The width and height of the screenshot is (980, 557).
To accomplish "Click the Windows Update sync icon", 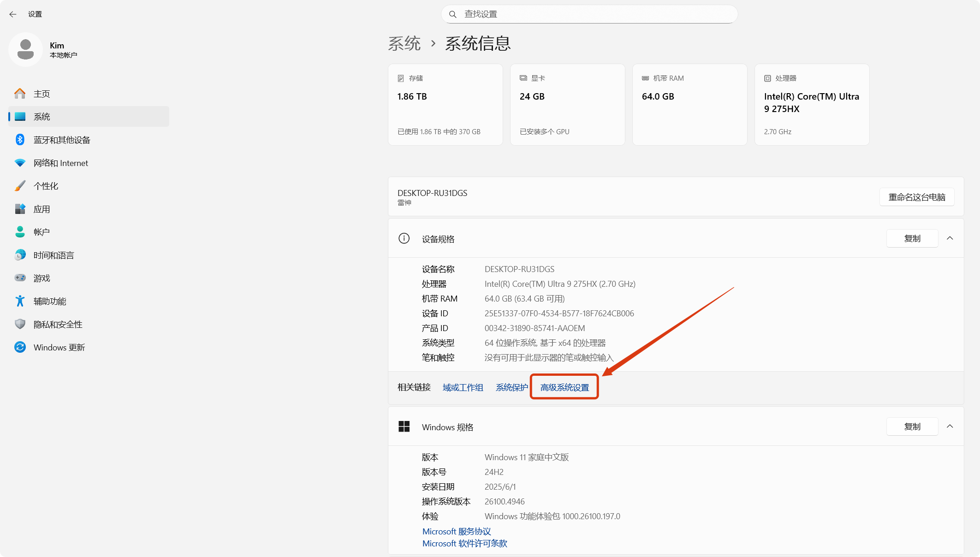I will 20,347.
